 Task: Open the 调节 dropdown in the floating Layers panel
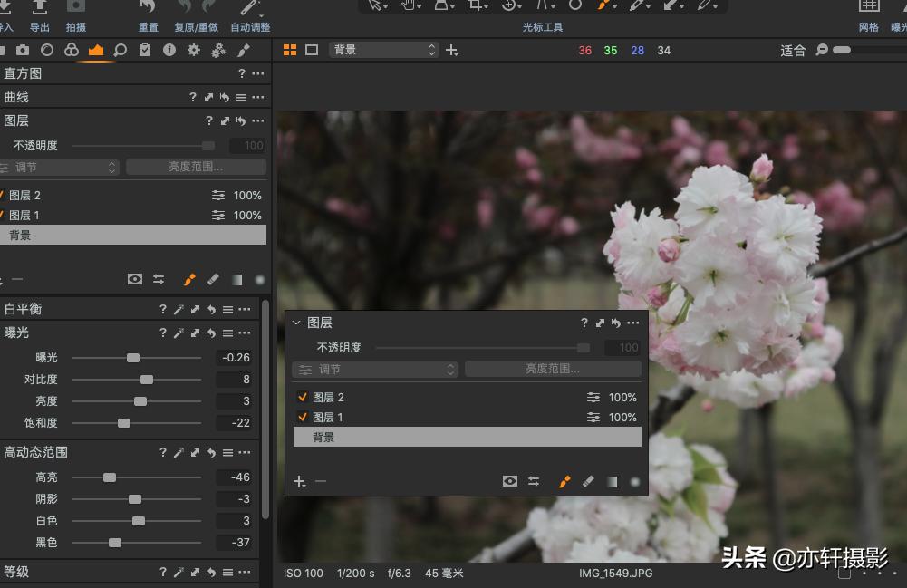(x=373, y=369)
